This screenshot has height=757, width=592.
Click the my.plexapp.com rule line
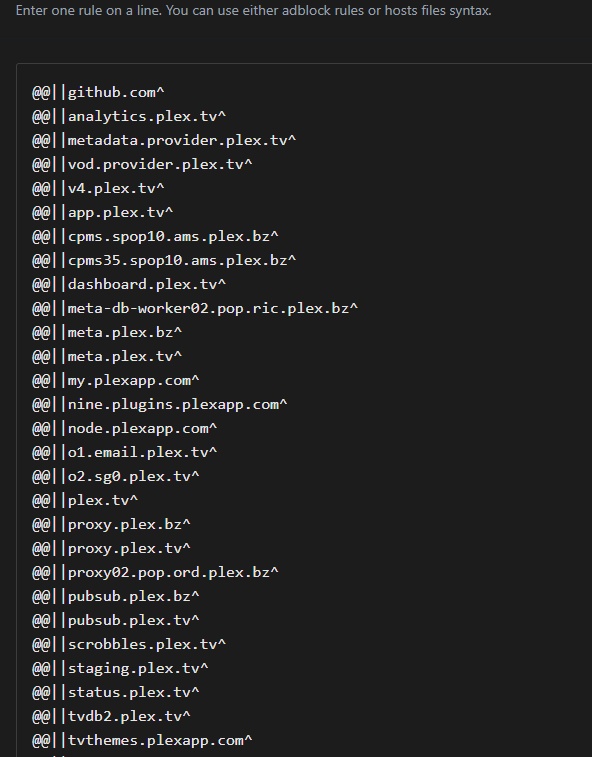click(x=115, y=380)
